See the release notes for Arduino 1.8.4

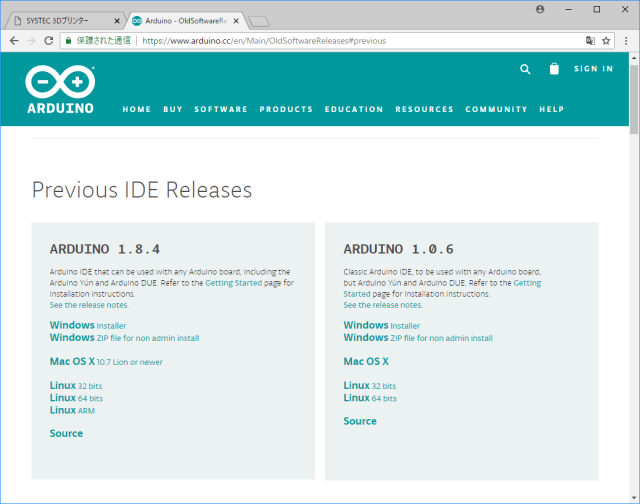(89, 305)
